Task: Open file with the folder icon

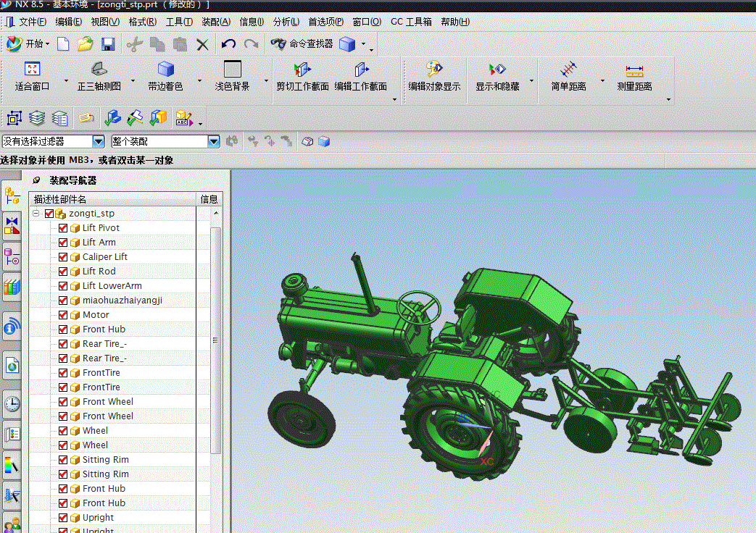Action: [x=85, y=44]
